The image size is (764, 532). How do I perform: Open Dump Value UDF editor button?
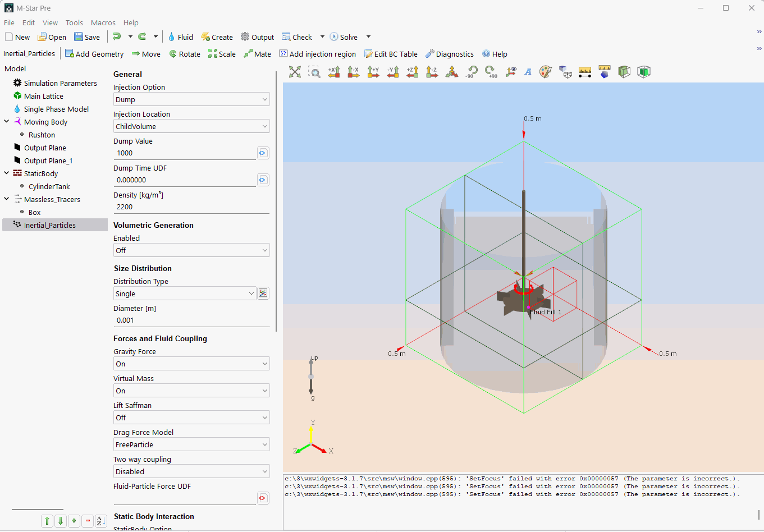pos(263,153)
